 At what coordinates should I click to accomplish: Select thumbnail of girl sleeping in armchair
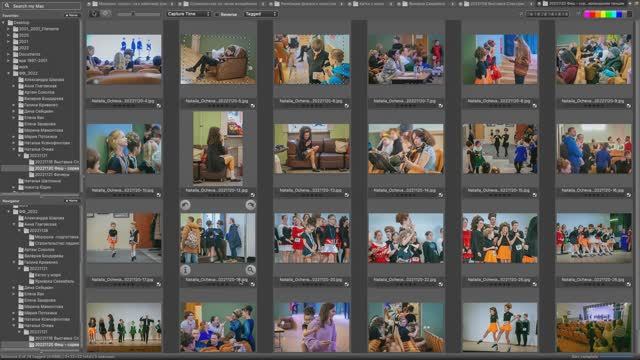(218, 59)
